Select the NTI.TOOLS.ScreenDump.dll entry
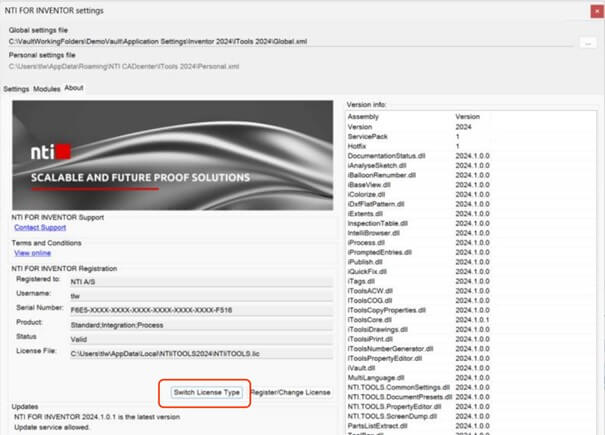 tap(471, 416)
